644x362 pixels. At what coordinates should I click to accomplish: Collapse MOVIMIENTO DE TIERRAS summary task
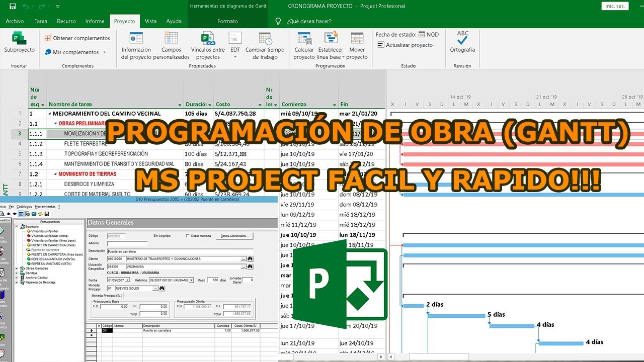pyautogui.click(x=55, y=174)
